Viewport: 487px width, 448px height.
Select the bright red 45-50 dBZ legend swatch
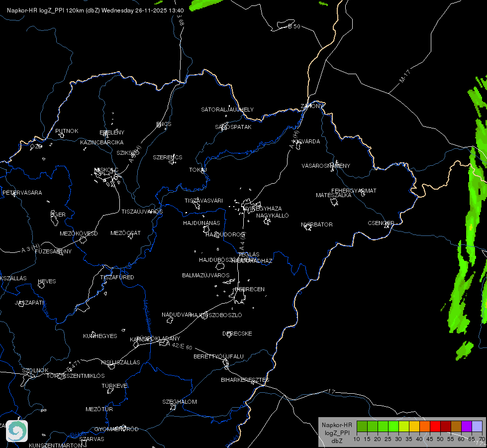tap(435, 427)
